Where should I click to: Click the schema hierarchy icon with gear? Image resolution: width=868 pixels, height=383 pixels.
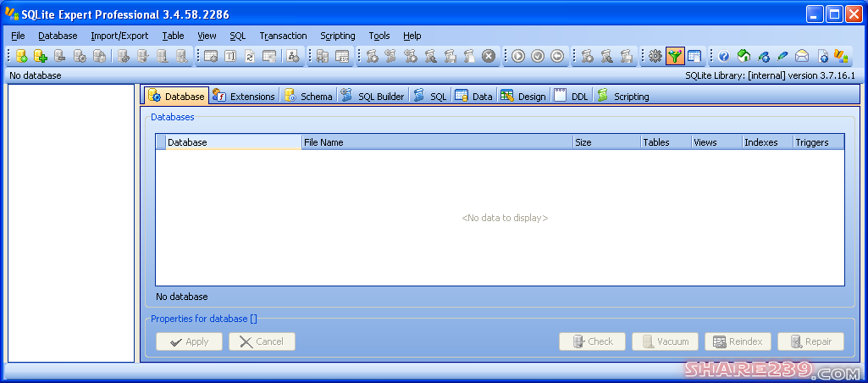293,56
